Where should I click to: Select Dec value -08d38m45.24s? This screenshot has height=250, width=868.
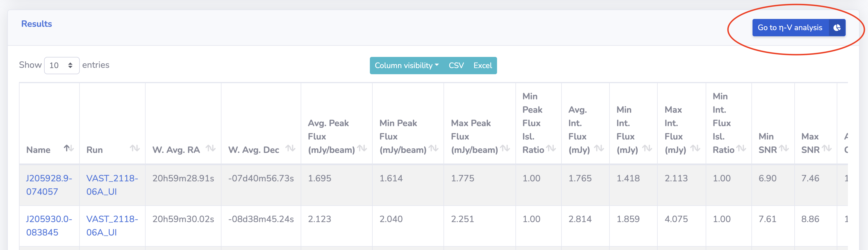click(261, 219)
